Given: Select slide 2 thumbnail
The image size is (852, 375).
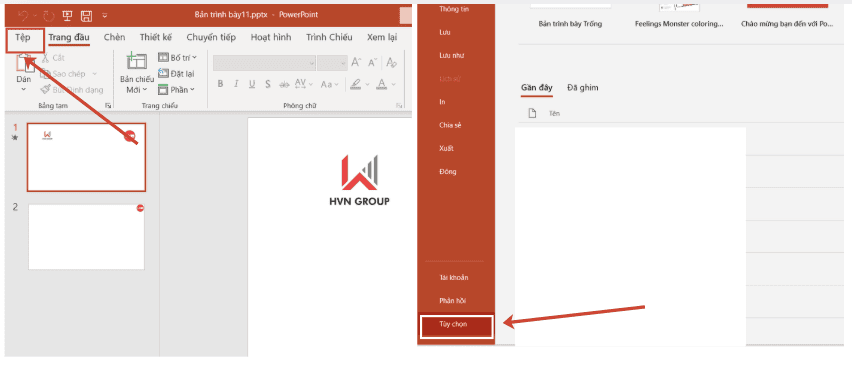Looking at the screenshot, I should tap(86, 236).
